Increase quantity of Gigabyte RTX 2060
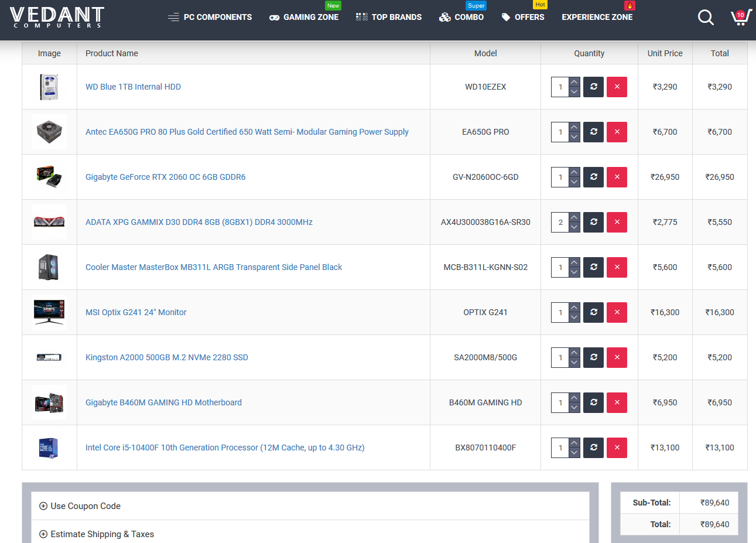Viewport: 756px width, 543px height. coord(574,172)
